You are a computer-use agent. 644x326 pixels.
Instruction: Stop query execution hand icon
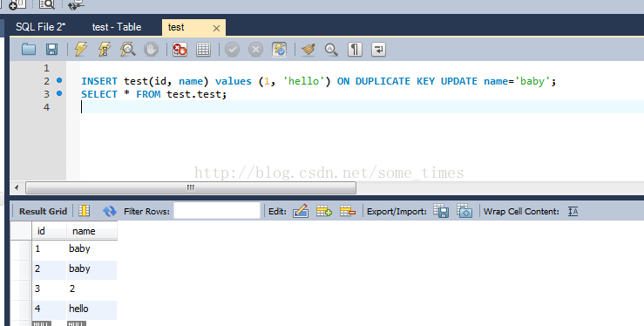click(x=151, y=50)
